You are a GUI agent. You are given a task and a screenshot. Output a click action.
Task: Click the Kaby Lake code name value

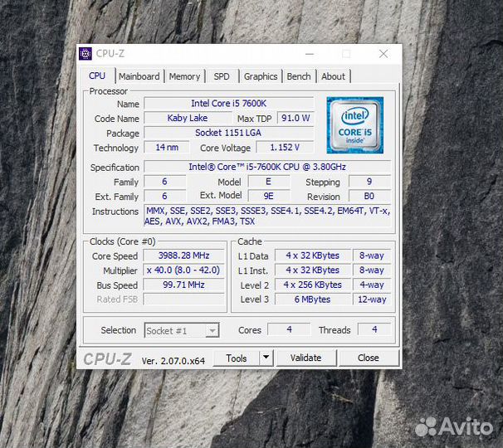[x=188, y=118]
